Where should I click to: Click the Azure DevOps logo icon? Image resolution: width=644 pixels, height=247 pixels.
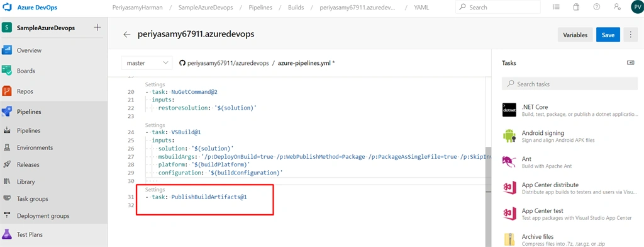(6, 8)
